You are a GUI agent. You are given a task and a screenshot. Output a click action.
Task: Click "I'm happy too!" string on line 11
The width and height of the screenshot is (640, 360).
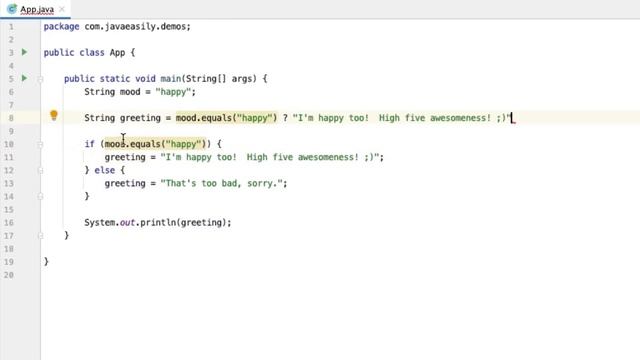point(201,157)
